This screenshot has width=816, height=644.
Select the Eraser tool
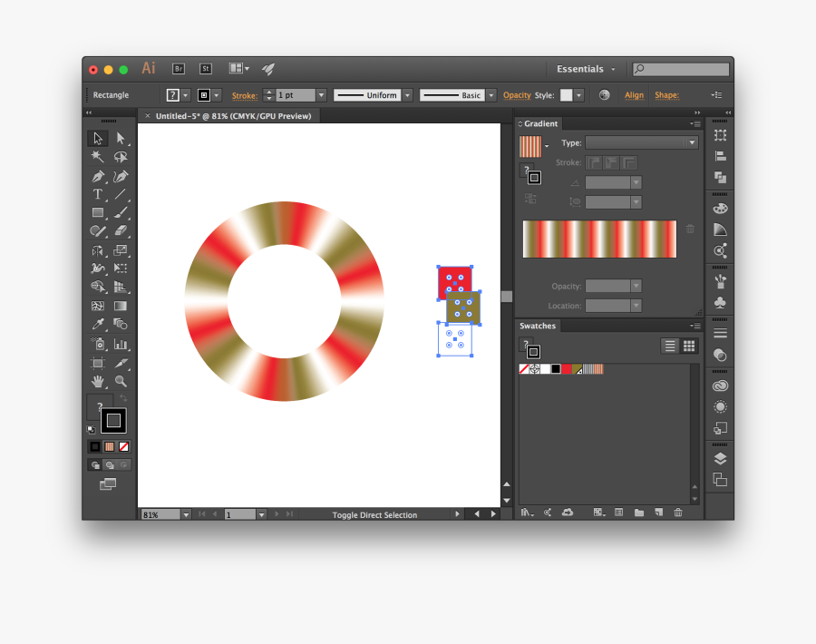pyautogui.click(x=121, y=231)
